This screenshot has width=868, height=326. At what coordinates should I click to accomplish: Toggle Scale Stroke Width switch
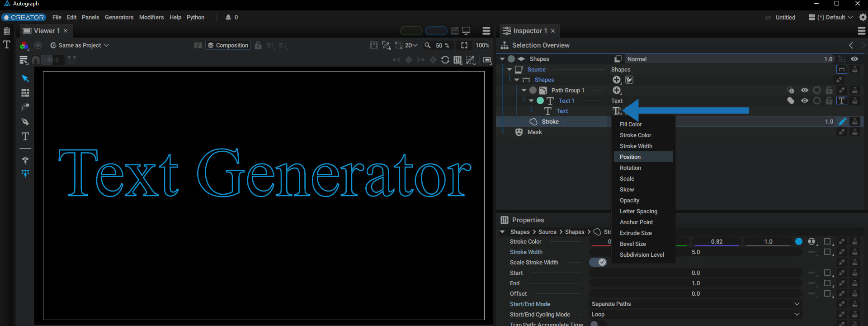[598, 262]
